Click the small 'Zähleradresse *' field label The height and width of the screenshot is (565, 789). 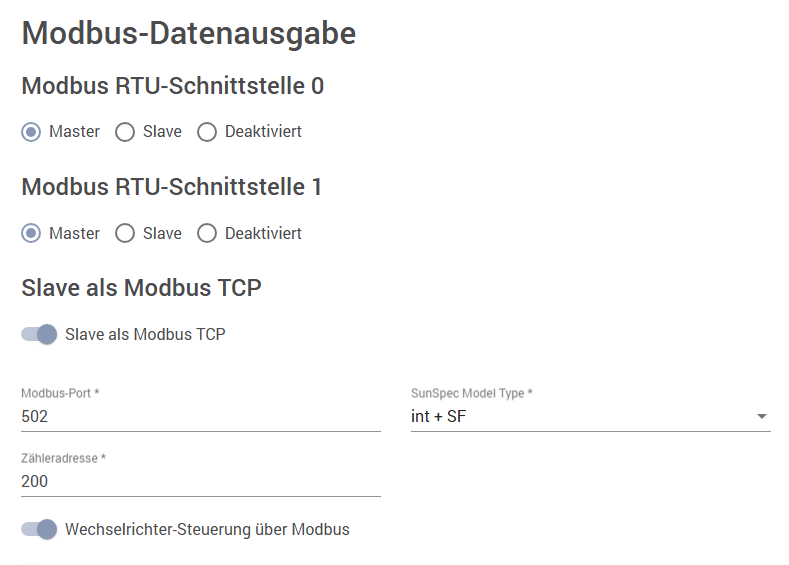(x=63, y=459)
